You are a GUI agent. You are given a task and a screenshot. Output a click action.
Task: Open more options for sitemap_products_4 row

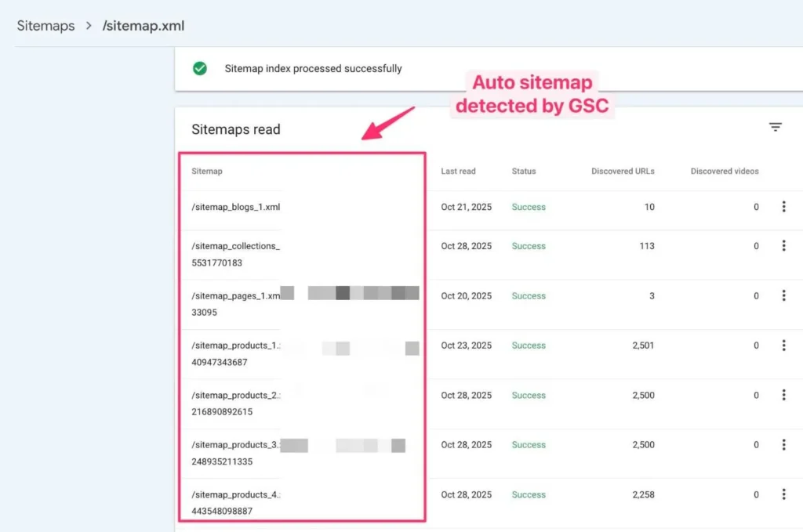pos(783,494)
